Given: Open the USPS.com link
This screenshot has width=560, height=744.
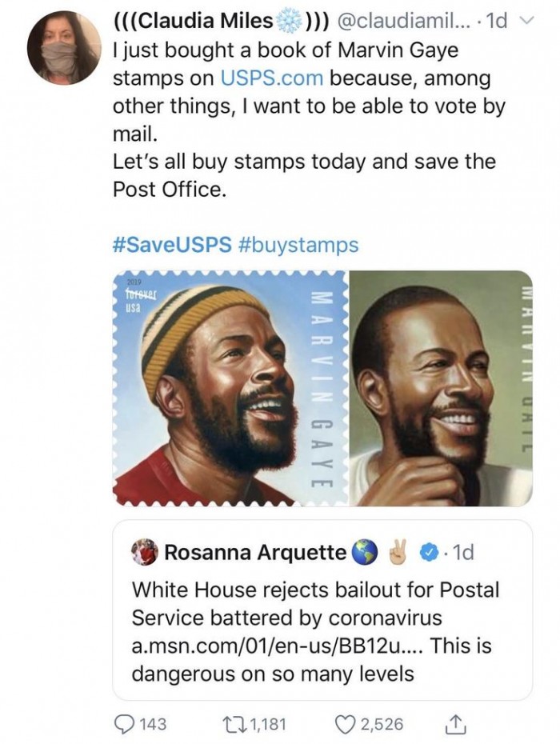Looking at the screenshot, I should (x=273, y=78).
